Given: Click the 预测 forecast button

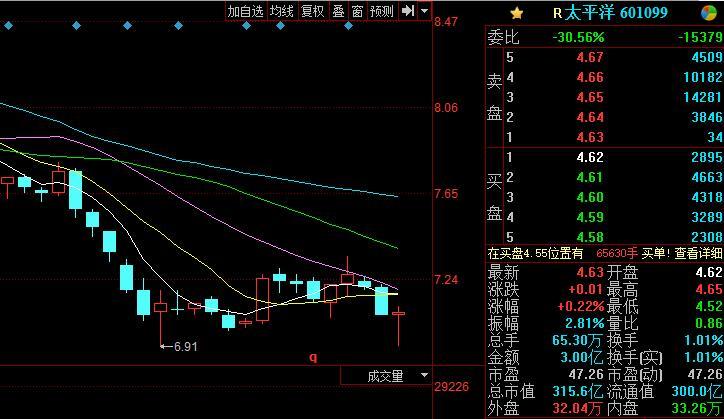Looking at the screenshot, I should (382, 11).
